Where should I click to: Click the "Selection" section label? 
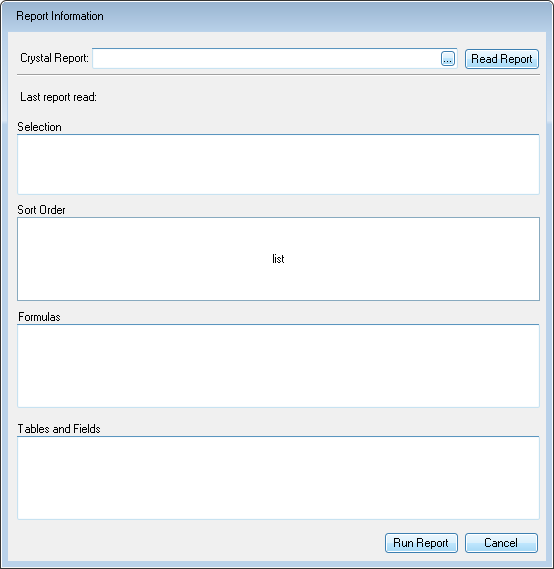39,127
